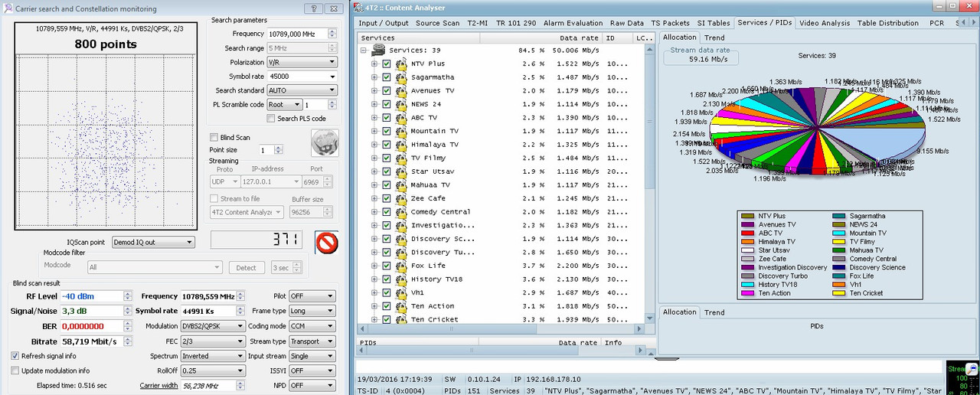The width and height of the screenshot is (980, 395).
Task: Enable the Search PLS code checkbox
Action: 271,119
